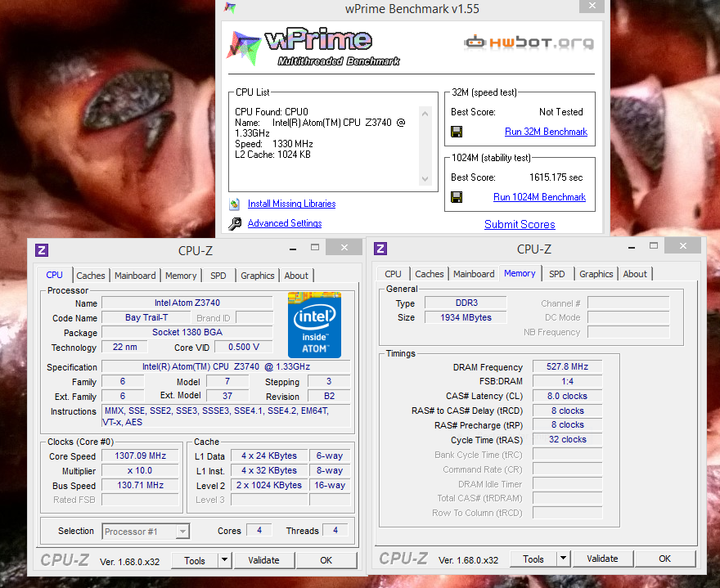Click the Memory tab in the right CPU-Z window
This screenshot has width=720, height=588.
pyautogui.click(x=520, y=273)
